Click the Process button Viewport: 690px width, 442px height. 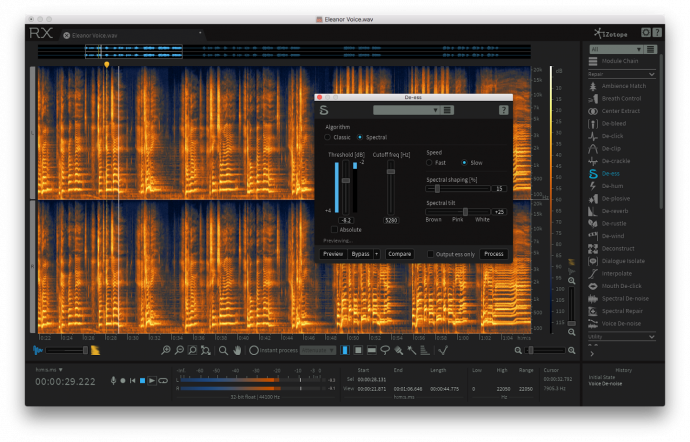[494, 254]
